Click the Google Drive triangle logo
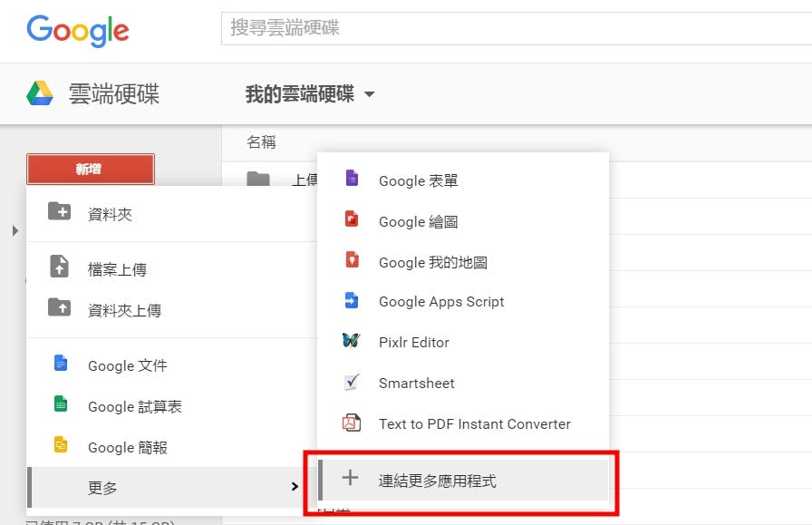The width and height of the screenshot is (812, 525). point(40,93)
